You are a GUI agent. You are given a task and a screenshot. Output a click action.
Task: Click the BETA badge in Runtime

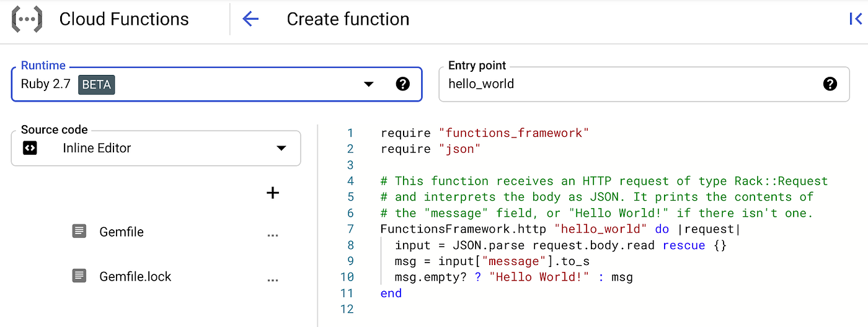tap(97, 84)
